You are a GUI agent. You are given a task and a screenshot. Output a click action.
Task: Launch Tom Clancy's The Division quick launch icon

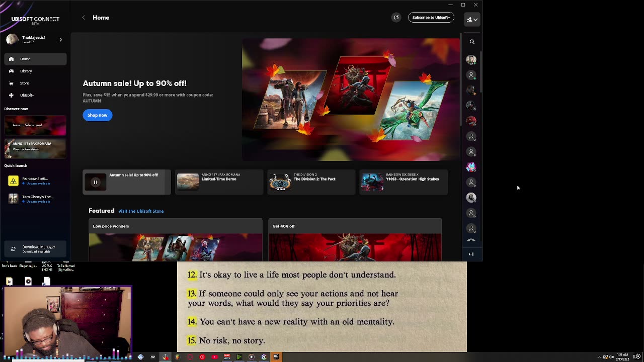(13, 199)
